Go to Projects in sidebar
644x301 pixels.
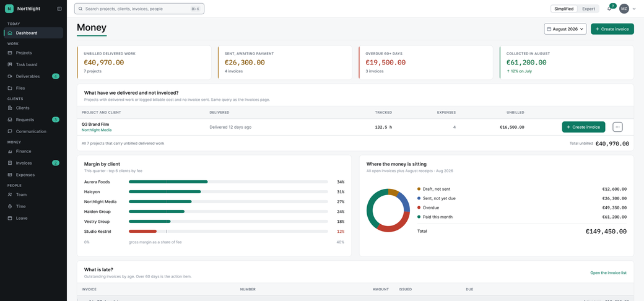(33, 53)
